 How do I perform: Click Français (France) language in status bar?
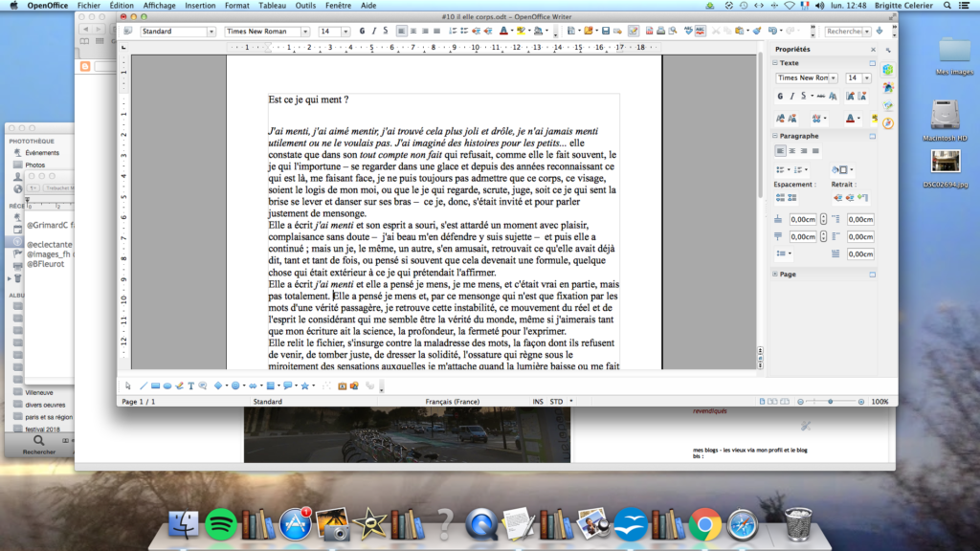click(x=452, y=402)
